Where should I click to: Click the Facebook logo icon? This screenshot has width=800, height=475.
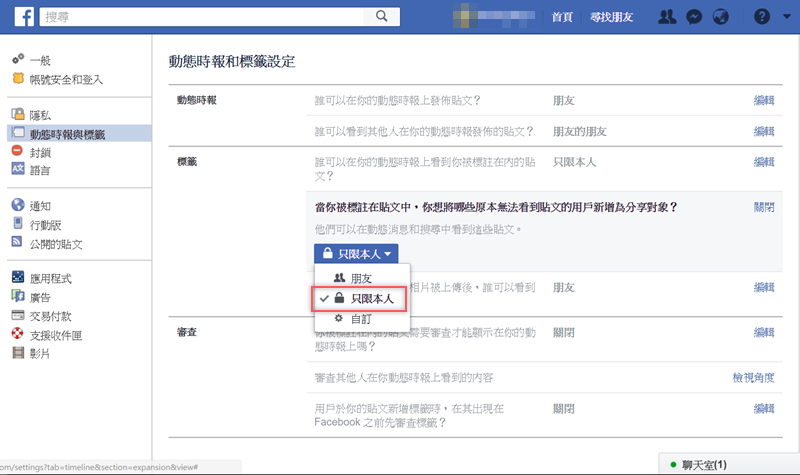tap(23, 17)
